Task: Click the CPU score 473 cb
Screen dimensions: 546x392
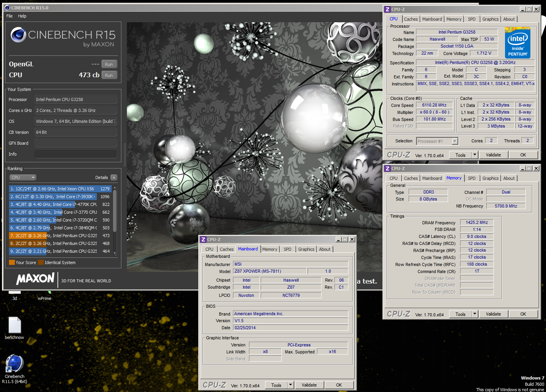Action: (x=89, y=75)
